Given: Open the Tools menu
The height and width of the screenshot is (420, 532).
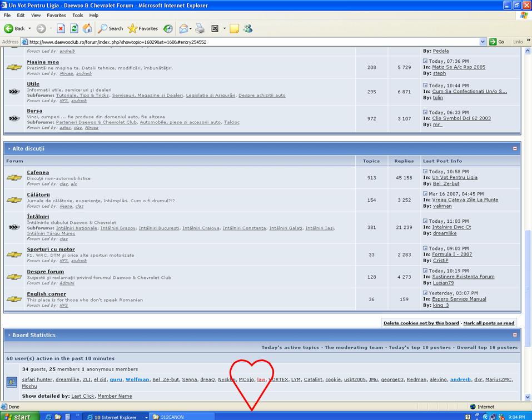Looking at the screenshot, I should tap(78, 15).
